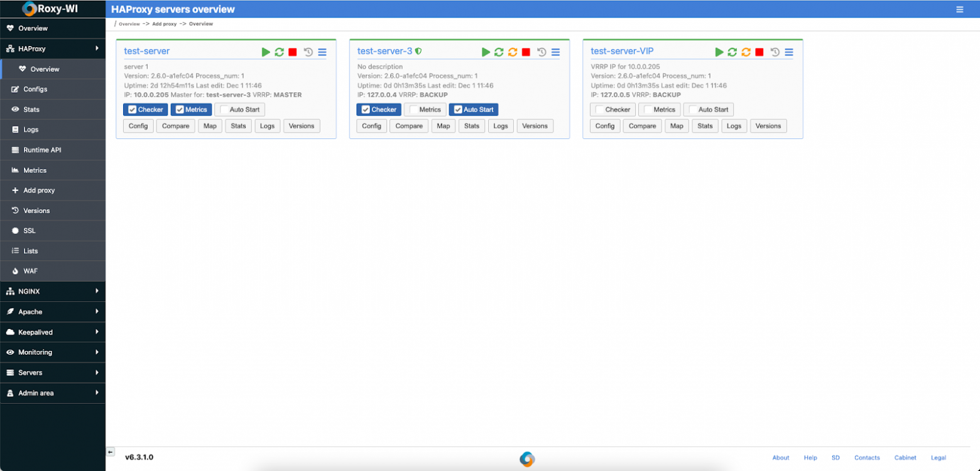The height and width of the screenshot is (471, 980).
Task: Reload test-server-VIP using the green refresh icon
Action: [732, 52]
